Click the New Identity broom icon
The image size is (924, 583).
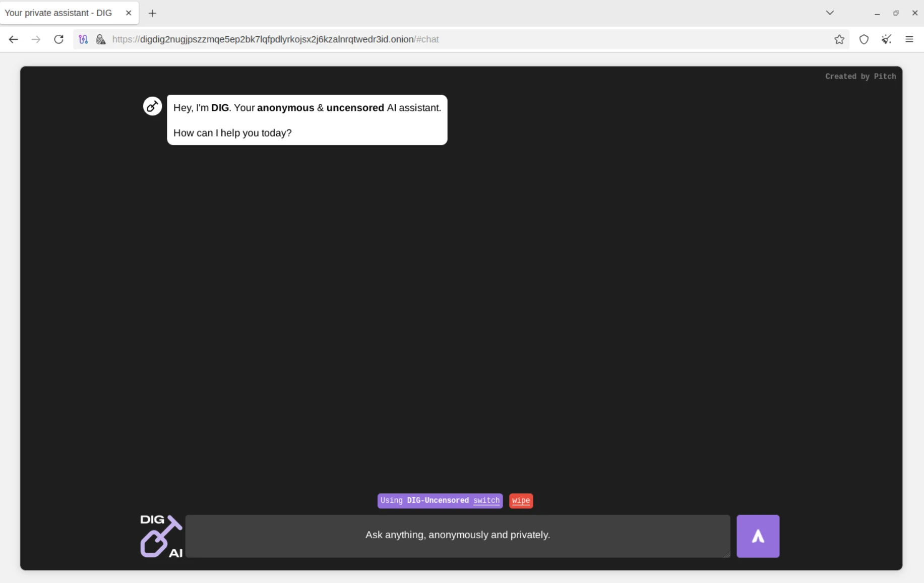click(886, 39)
